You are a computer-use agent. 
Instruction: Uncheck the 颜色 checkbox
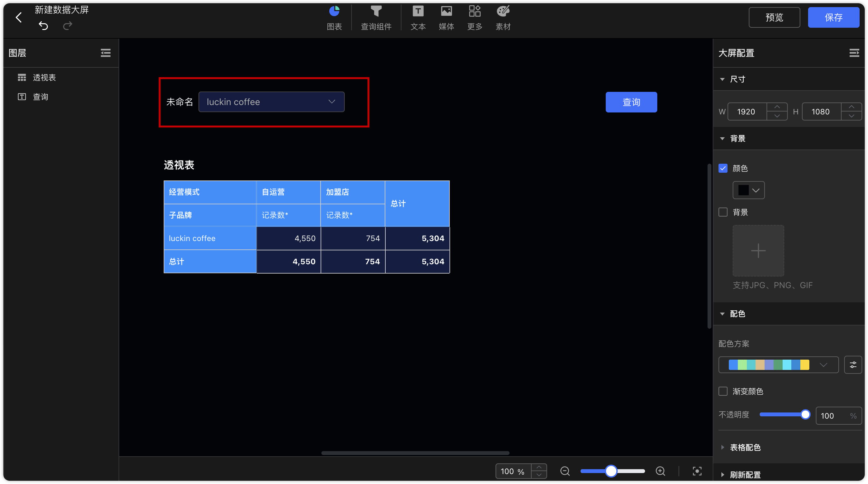723,168
